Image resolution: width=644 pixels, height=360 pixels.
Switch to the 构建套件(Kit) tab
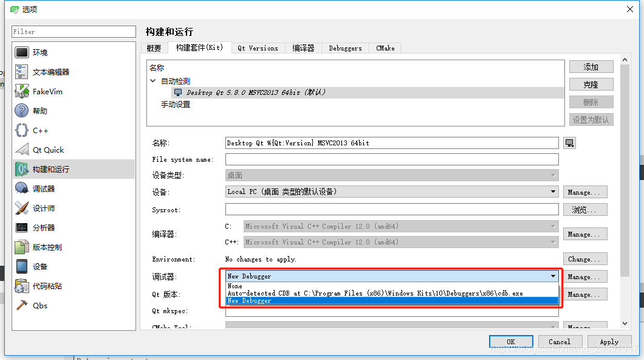(200, 47)
